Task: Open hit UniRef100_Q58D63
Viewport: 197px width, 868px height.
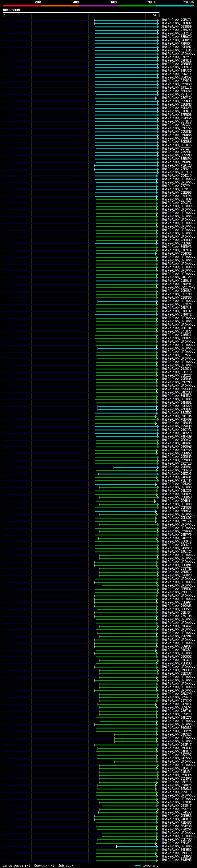Action: click(176, 497)
